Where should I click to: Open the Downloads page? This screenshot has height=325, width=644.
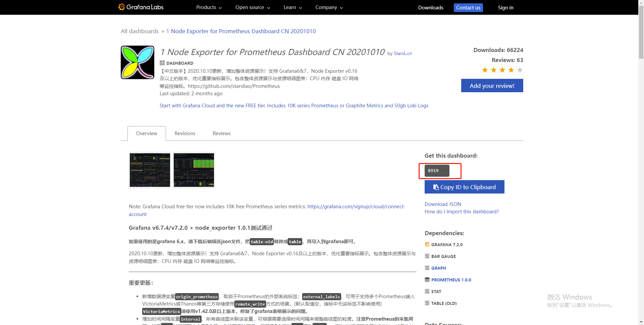pyautogui.click(x=431, y=7)
